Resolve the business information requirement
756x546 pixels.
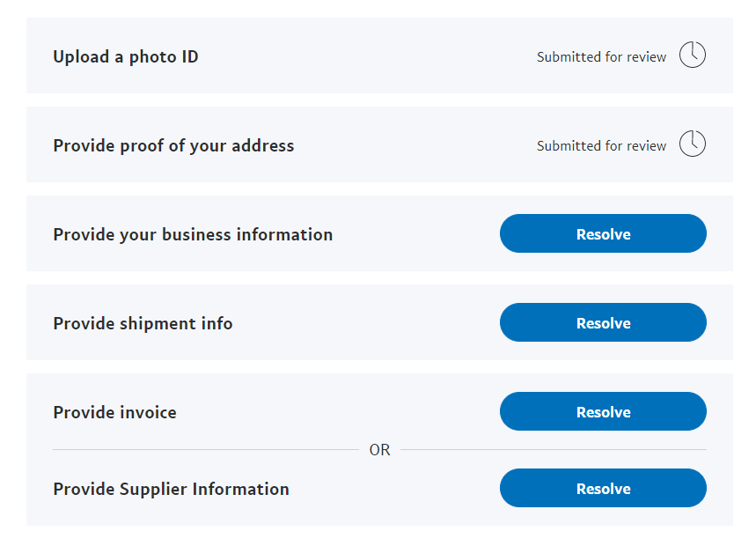603,234
